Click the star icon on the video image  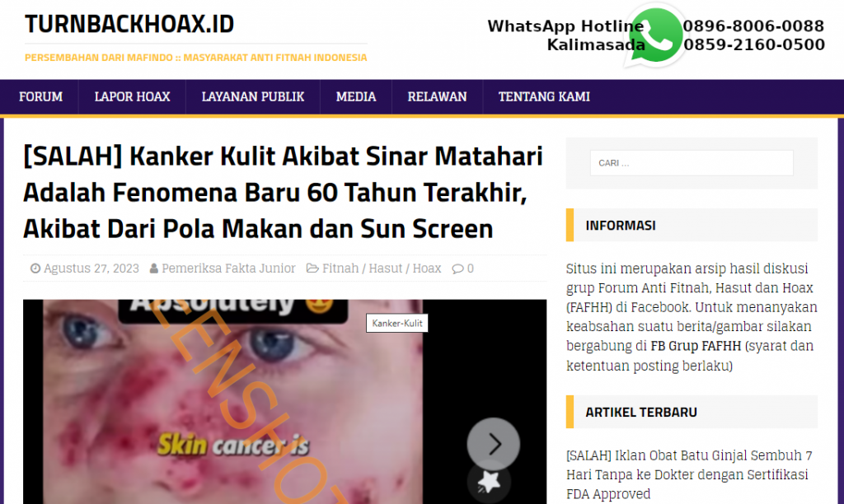tap(489, 483)
